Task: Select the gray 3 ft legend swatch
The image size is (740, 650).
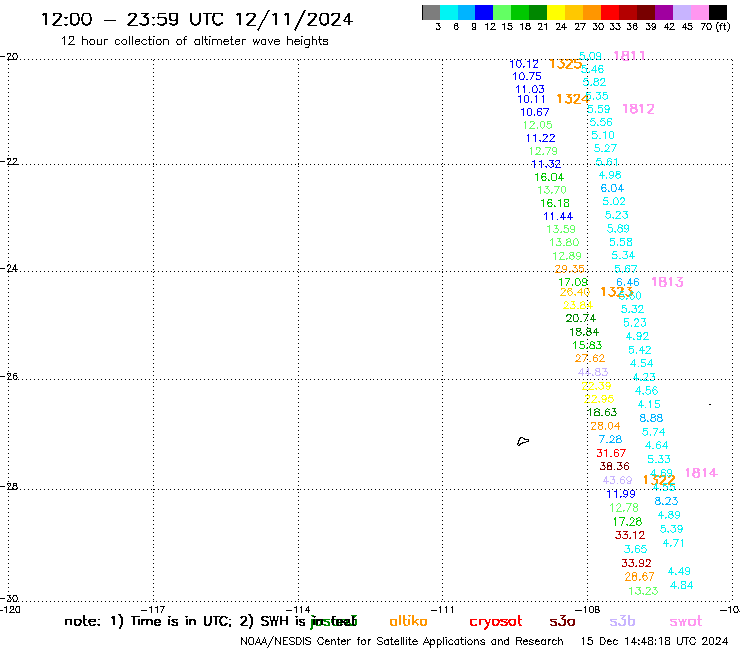Action: coord(431,12)
